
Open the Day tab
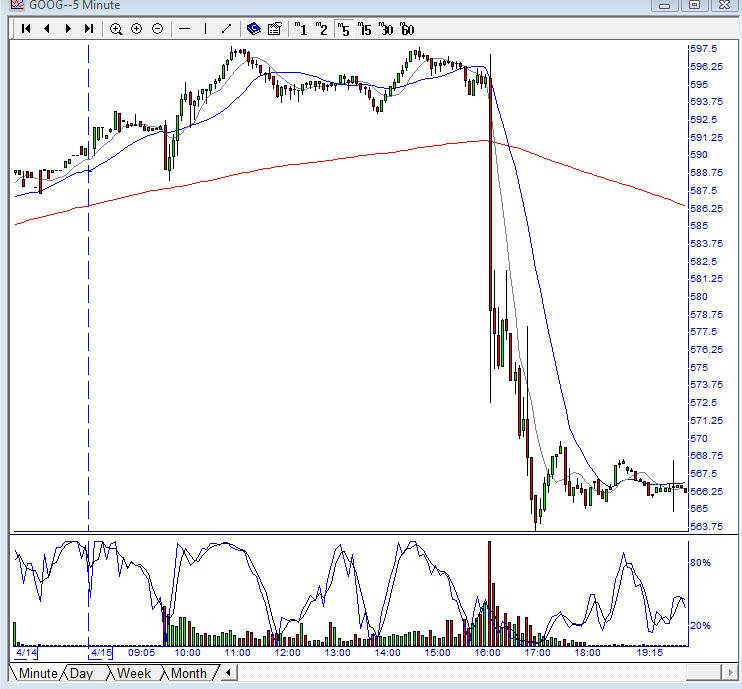point(81,673)
